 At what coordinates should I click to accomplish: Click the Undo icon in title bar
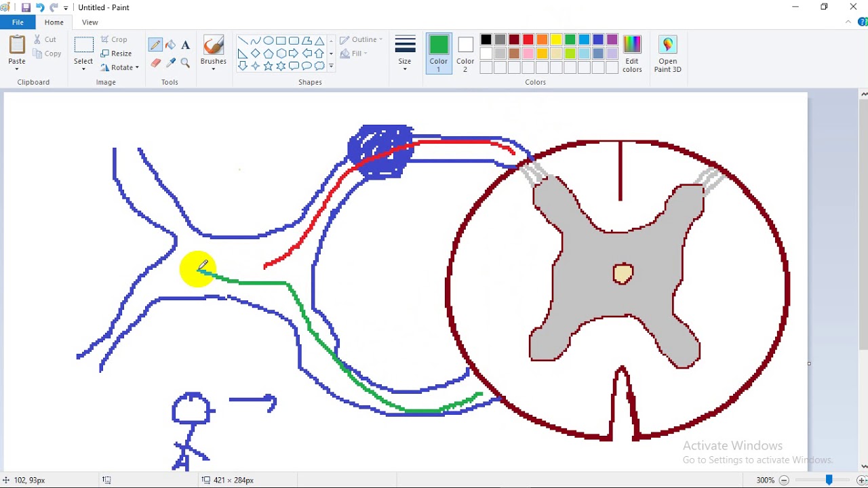point(40,7)
